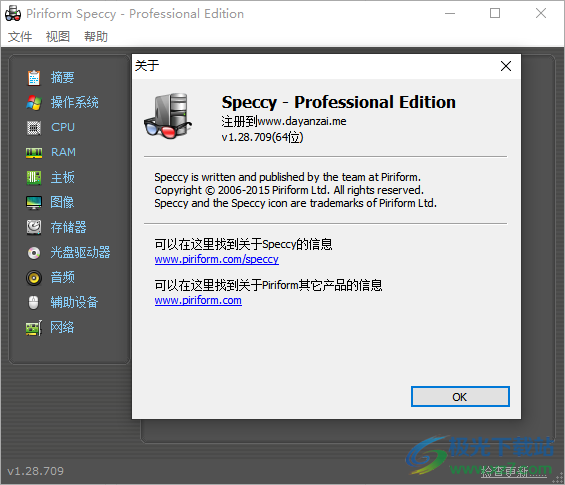
Task: Click the Speccy app icon in the title bar
Action: (13, 13)
